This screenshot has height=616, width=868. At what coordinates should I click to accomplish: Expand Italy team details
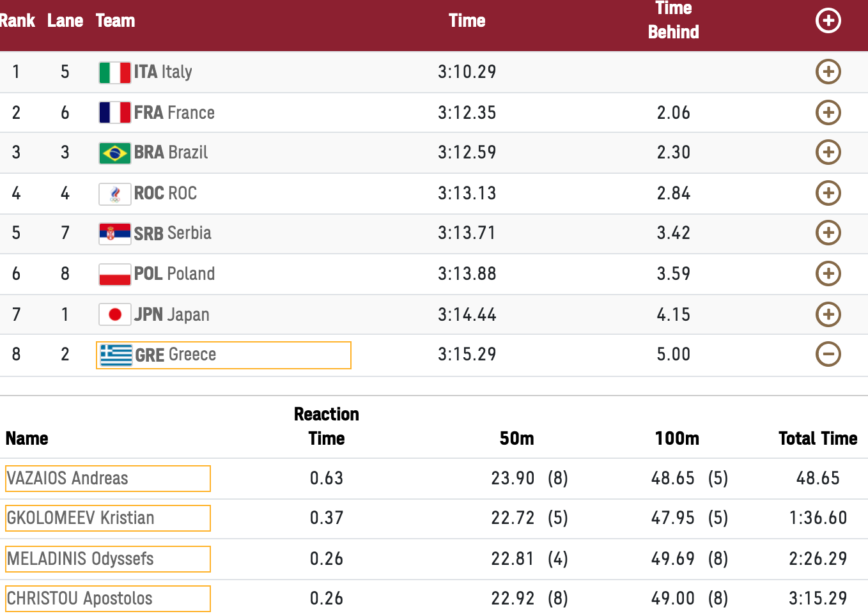point(828,72)
